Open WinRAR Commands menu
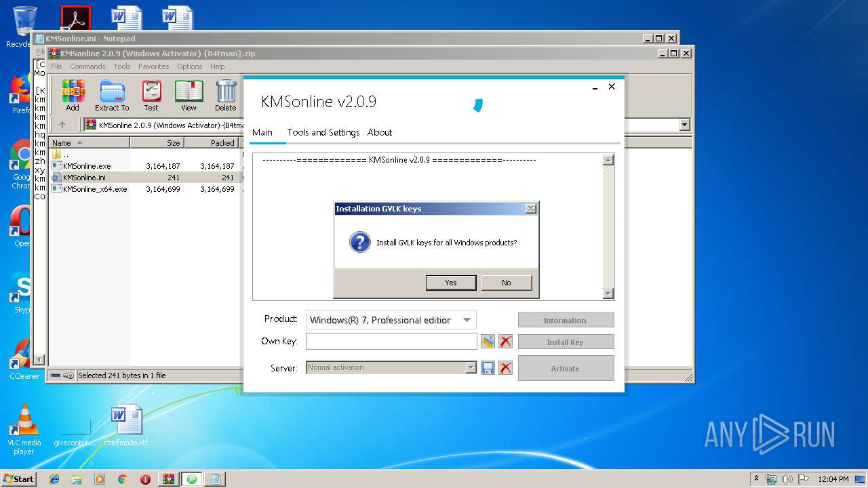Viewport: 868px width, 488px height. pos(87,66)
